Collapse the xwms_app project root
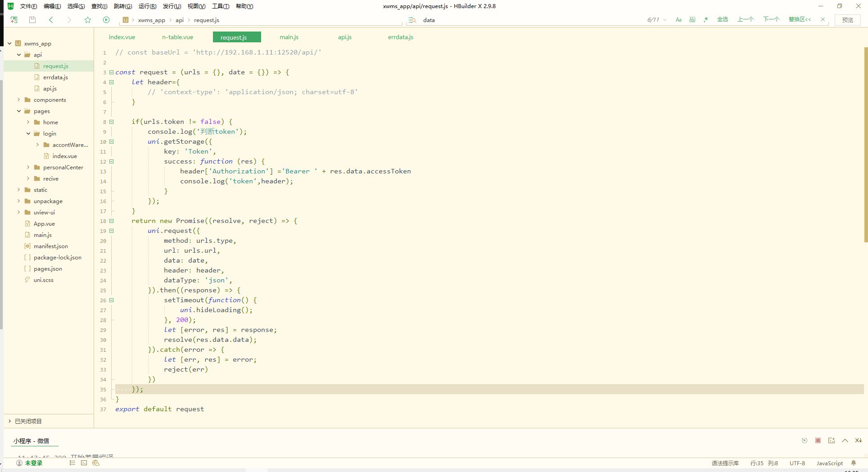 point(9,43)
